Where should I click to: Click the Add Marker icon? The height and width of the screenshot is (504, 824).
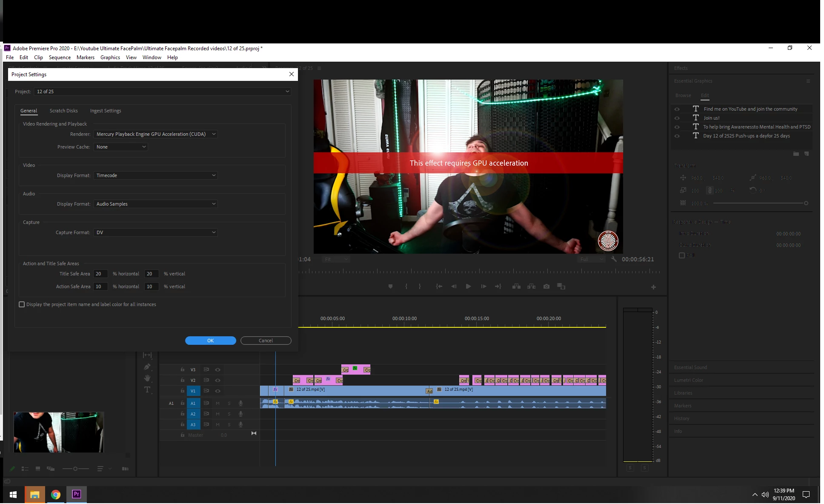coord(390,286)
